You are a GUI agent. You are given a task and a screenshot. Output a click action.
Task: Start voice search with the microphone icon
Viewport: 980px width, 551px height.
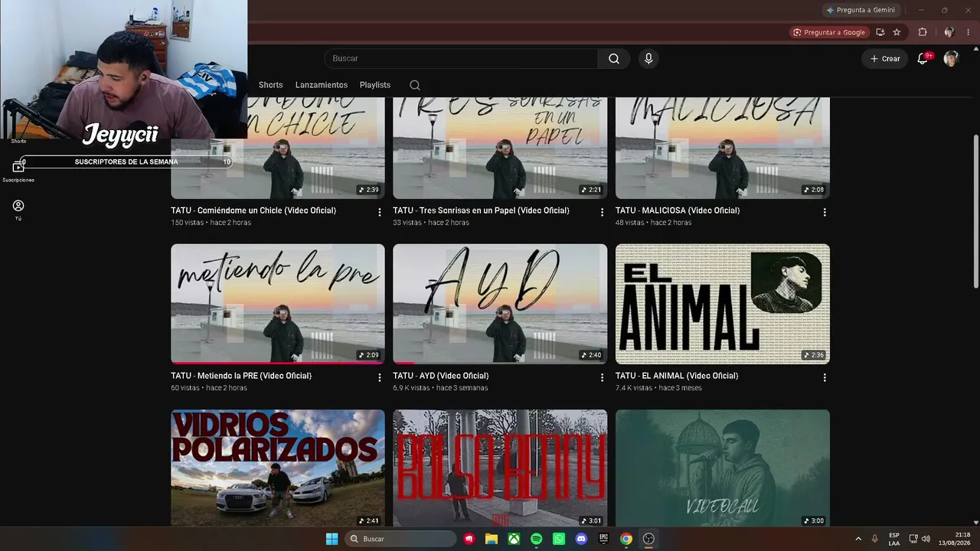click(x=648, y=59)
